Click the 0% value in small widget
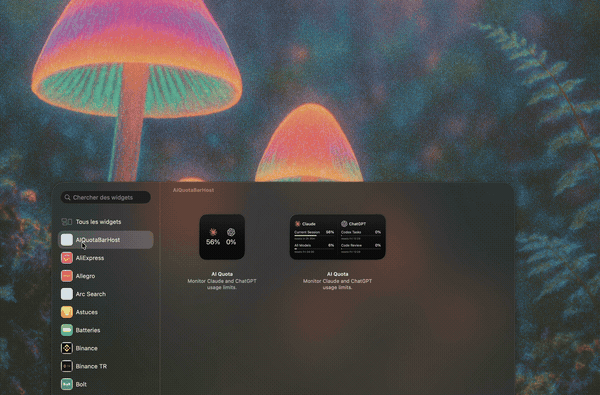Screen dimensions: 600x395 pyautogui.click(x=231, y=242)
